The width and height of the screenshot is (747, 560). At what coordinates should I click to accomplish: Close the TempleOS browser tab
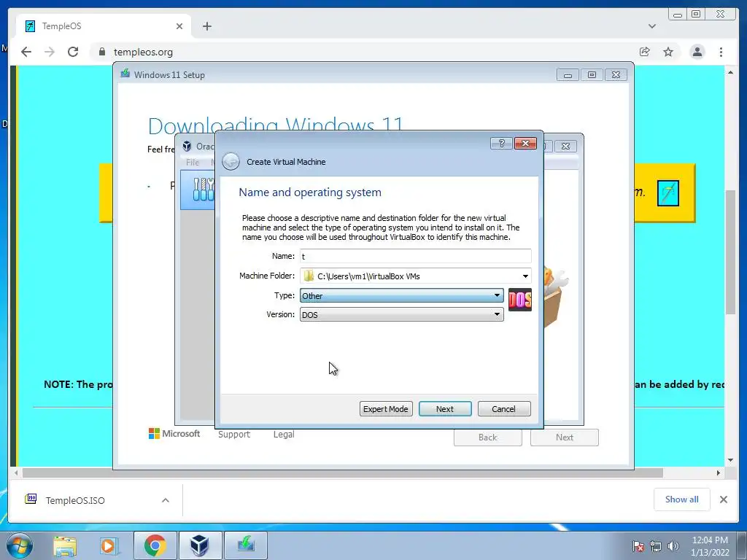[x=179, y=26]
